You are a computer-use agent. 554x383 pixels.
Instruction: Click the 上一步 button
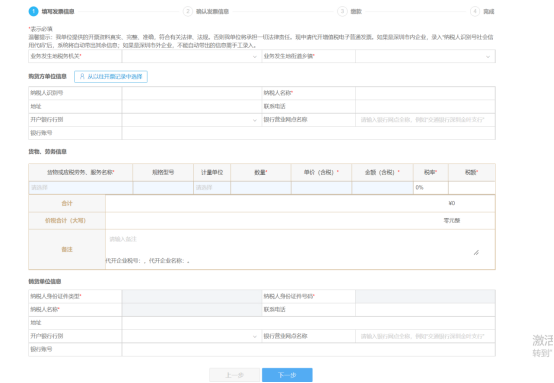coord(235,375)
